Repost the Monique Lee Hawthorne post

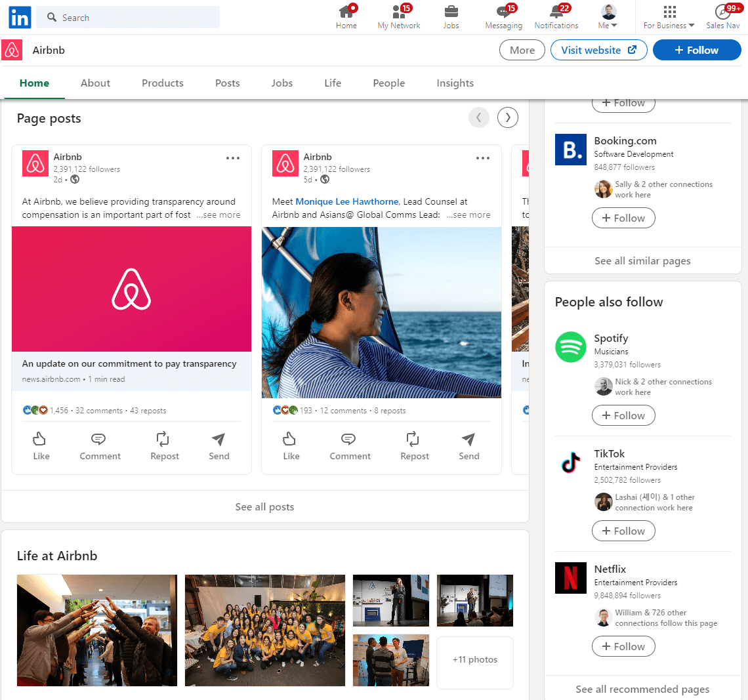[x=414, y=446]
